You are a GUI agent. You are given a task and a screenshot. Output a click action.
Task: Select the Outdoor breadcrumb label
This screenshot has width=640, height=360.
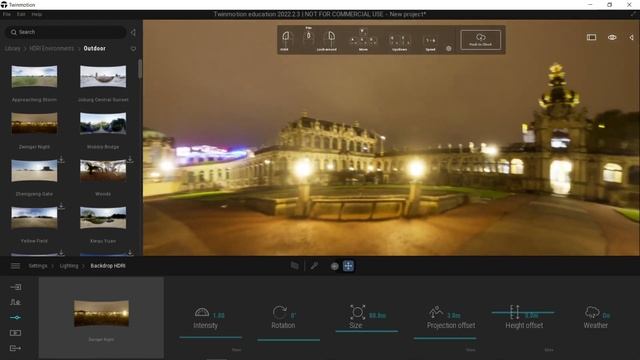(x=95, y=48)
